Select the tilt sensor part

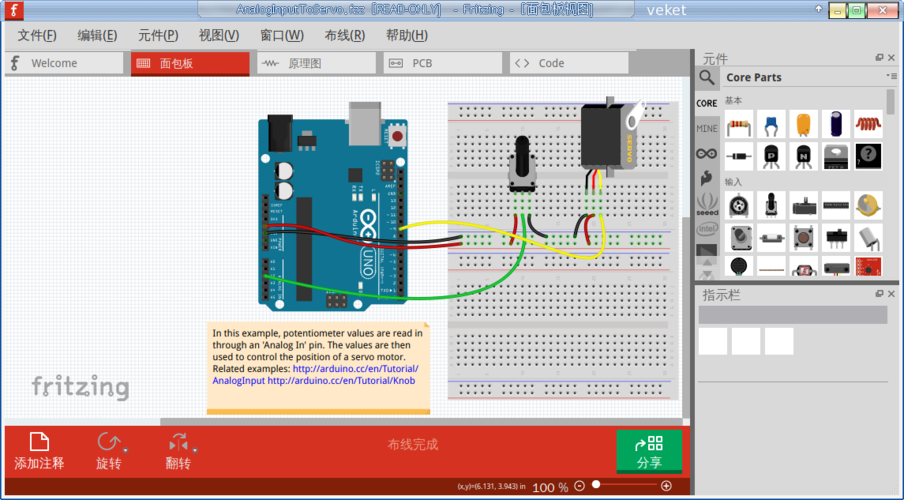(x=868, y=238)
